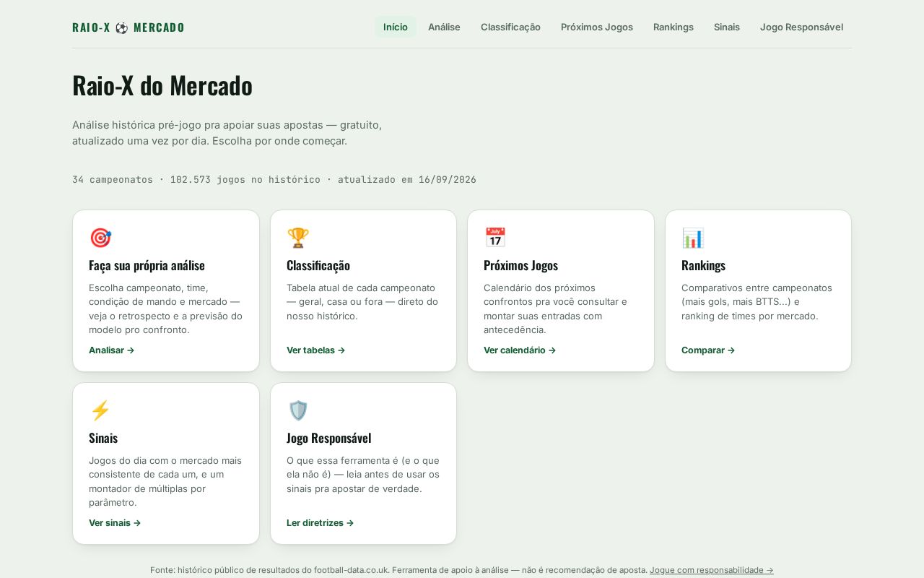Click the intro paragraph Análise histórica pré-jogo
This screenshot has width=924, height=578.
227,133
